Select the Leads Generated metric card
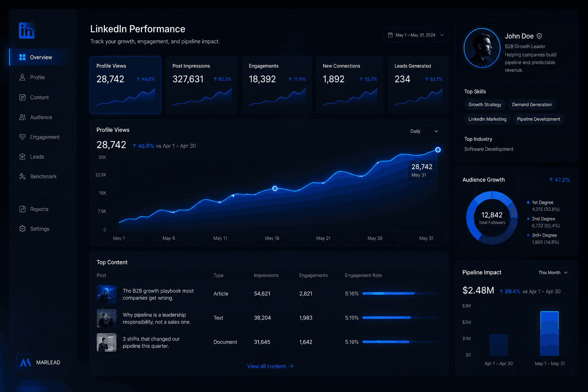588x392 pixels. 418,85
